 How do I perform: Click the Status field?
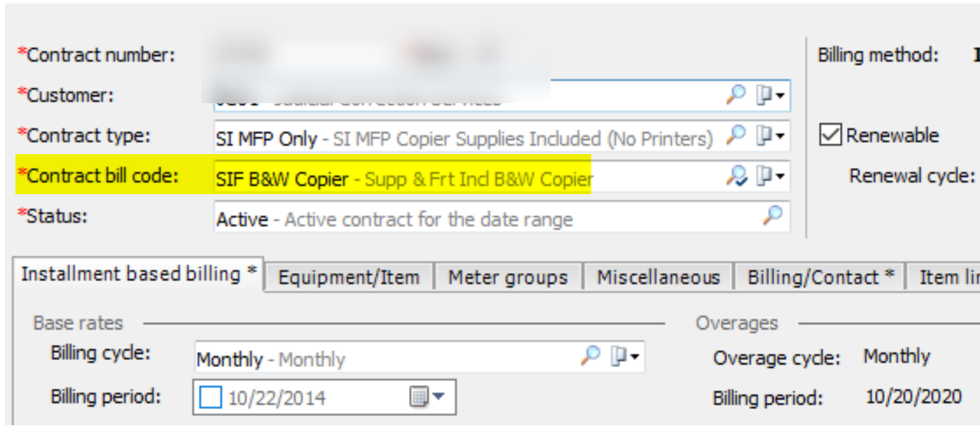(x=502, y=216)
